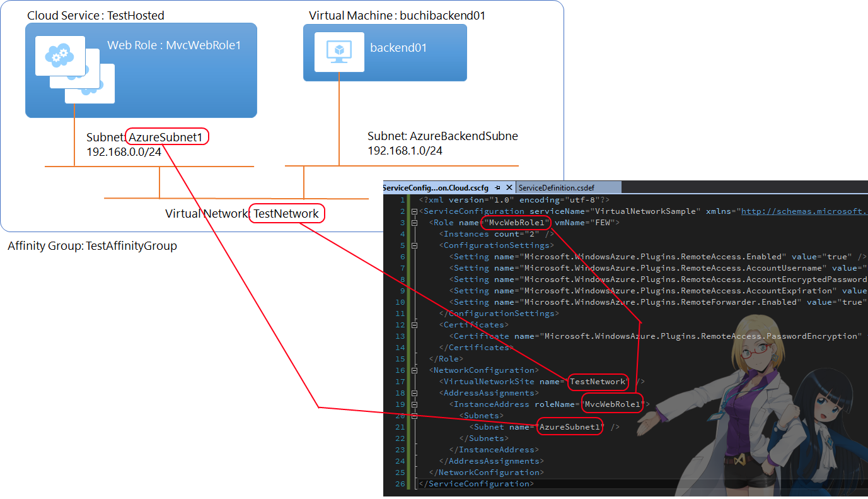The width and height of the screenshot is (868, 499).
Task: Click the RemoteAccess.Enabled setting line
Action: click(x=658, y=257)
